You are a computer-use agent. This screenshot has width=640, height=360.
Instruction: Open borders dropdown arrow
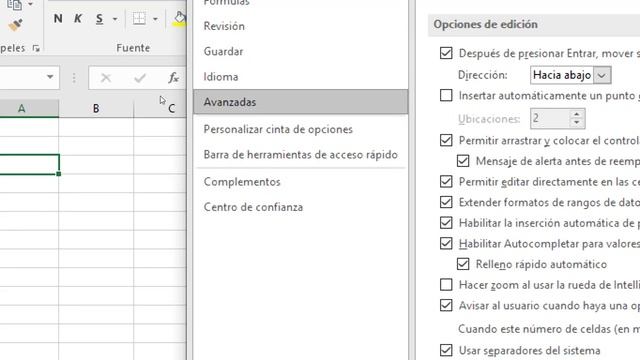[155, 19]
